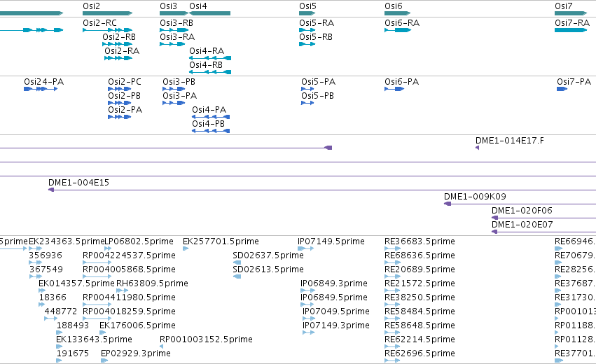Click EST EK176006.5prime
Screen dimensions: 596x364
click(x=137, y=326)
